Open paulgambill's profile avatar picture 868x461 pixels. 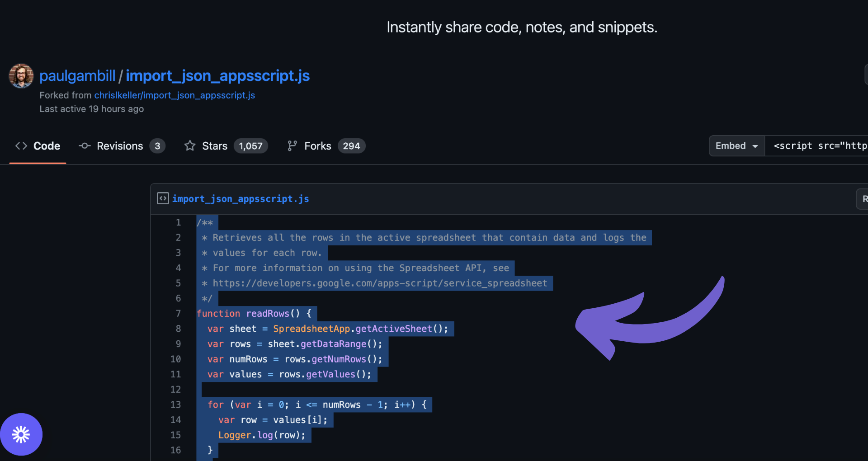(21, 75)
